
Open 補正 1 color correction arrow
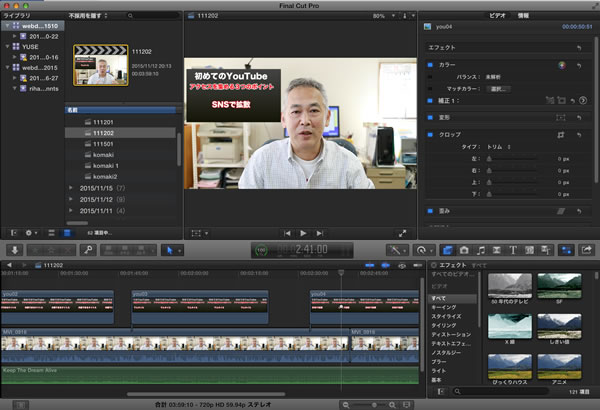pyautogui.click(x=583, y=100)
